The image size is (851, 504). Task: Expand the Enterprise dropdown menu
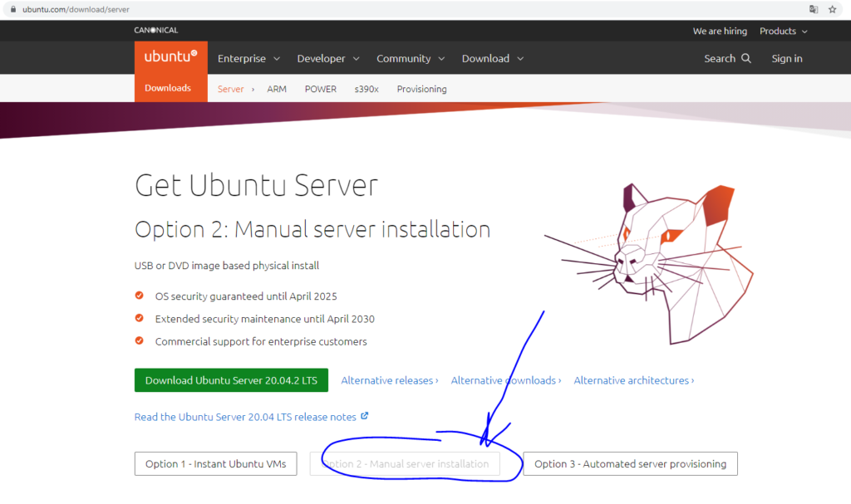pyautogui.click(x=248, y=59)
